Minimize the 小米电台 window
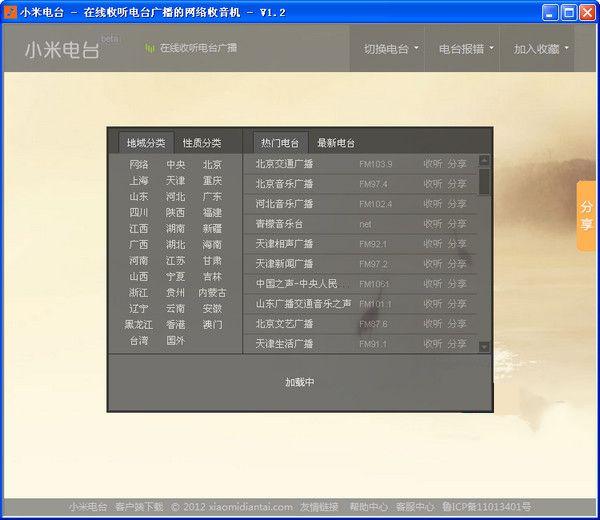600x520 pixels. click(550, 13)
